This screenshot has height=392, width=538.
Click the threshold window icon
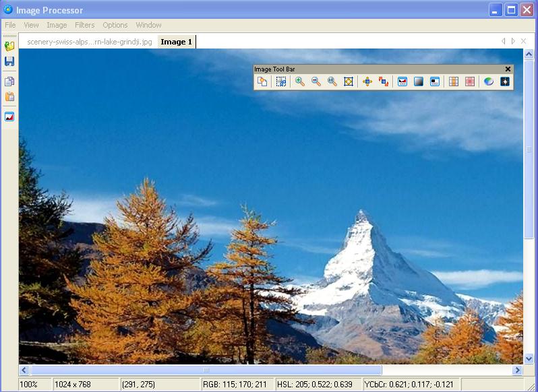435,81
